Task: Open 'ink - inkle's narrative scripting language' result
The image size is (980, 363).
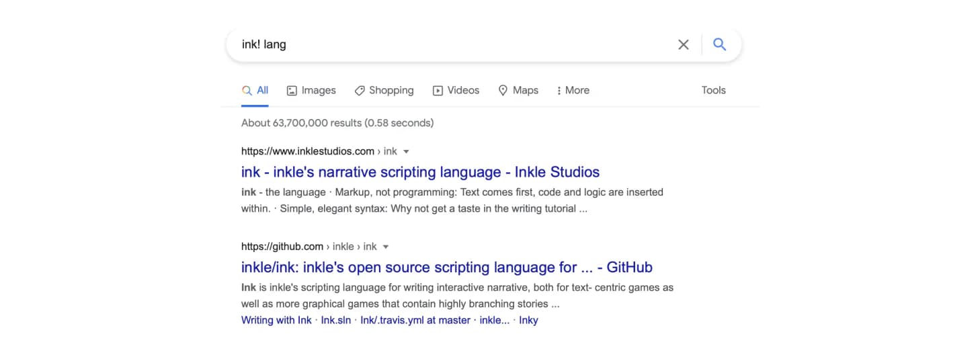Action: click(x=420, y=172)
